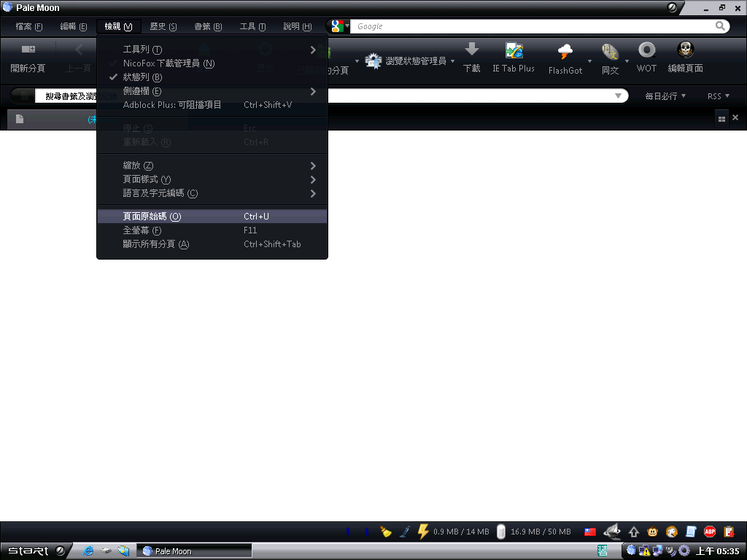The width and height of the screenshot is (747, 560).
Task: Open the 編輯 (E) menu
Action: 74,27
